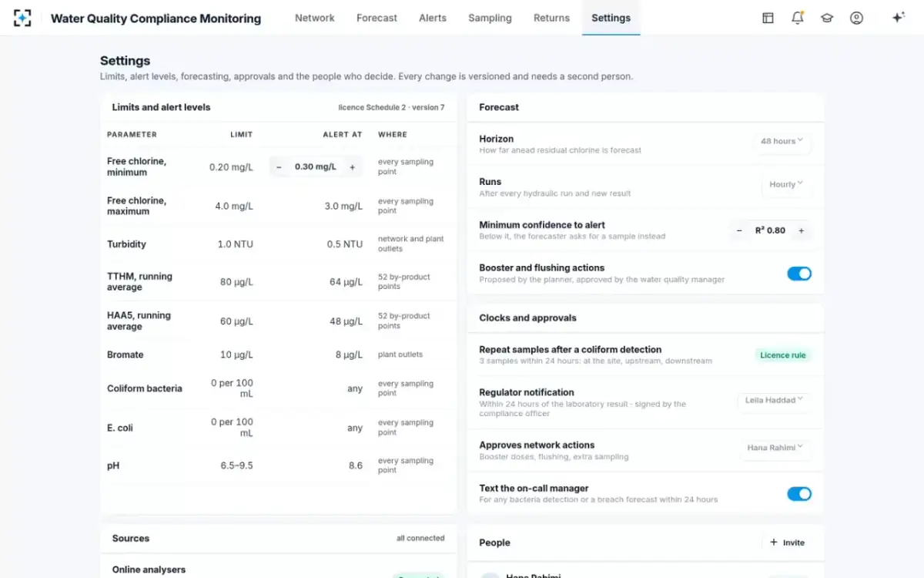Click 'Repeat samples after a coliform detection'

click(x=571, y=349)
